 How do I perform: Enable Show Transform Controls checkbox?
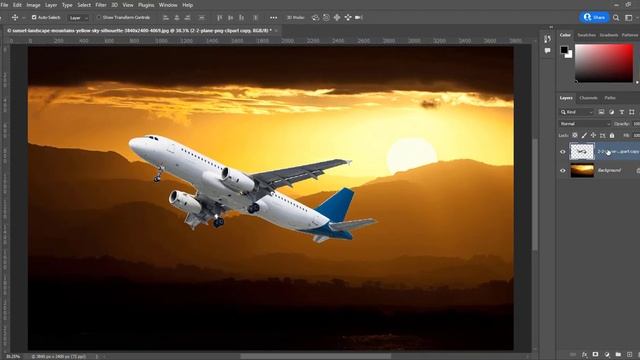coord(99,18)
